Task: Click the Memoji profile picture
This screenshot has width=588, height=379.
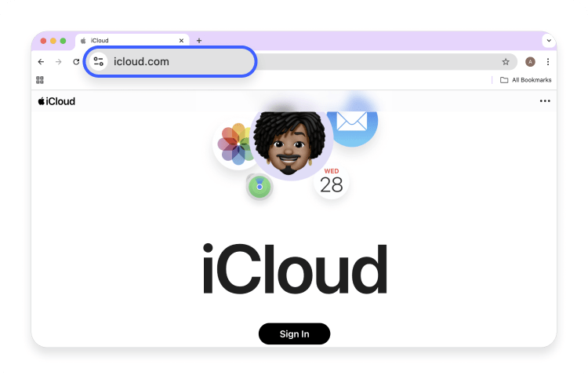Action: point(290,144)
